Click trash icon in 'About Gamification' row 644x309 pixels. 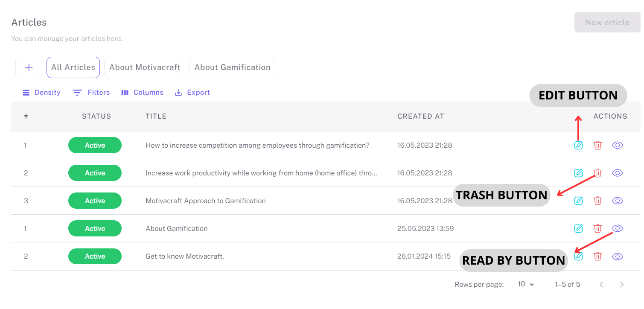(597, 228)
